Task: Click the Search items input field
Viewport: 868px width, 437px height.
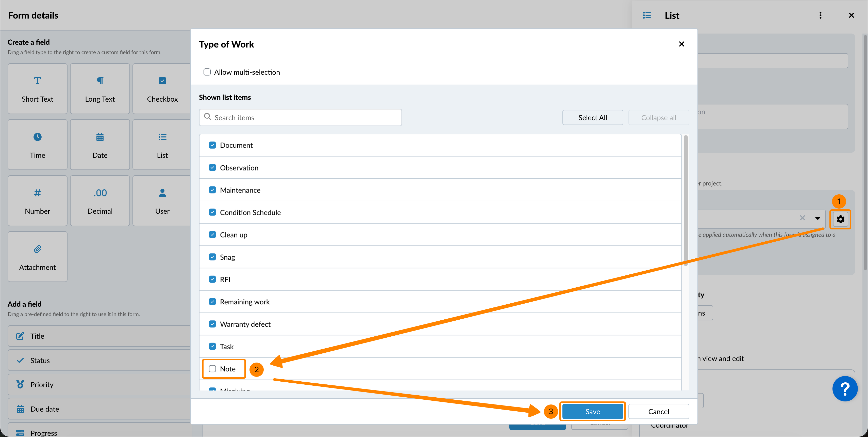Action: point(300,118)
